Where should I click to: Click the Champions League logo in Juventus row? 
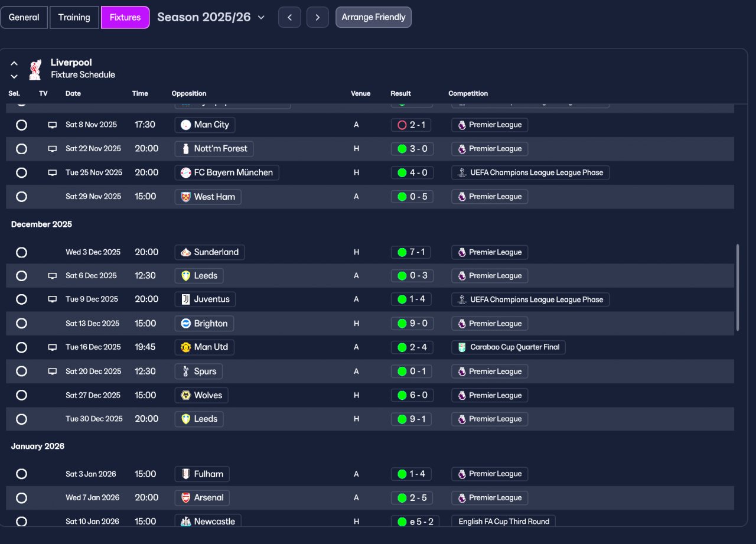[462, 299]
